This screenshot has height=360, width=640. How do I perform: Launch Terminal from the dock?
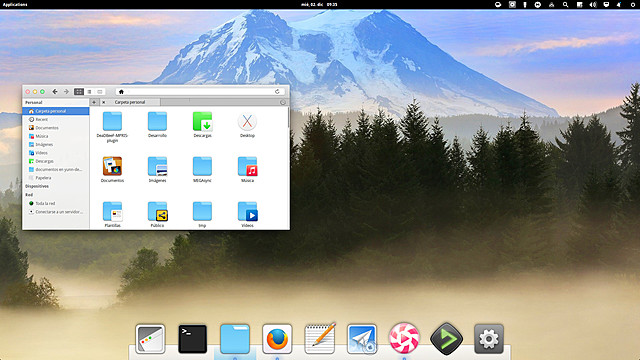coord(192,339)
